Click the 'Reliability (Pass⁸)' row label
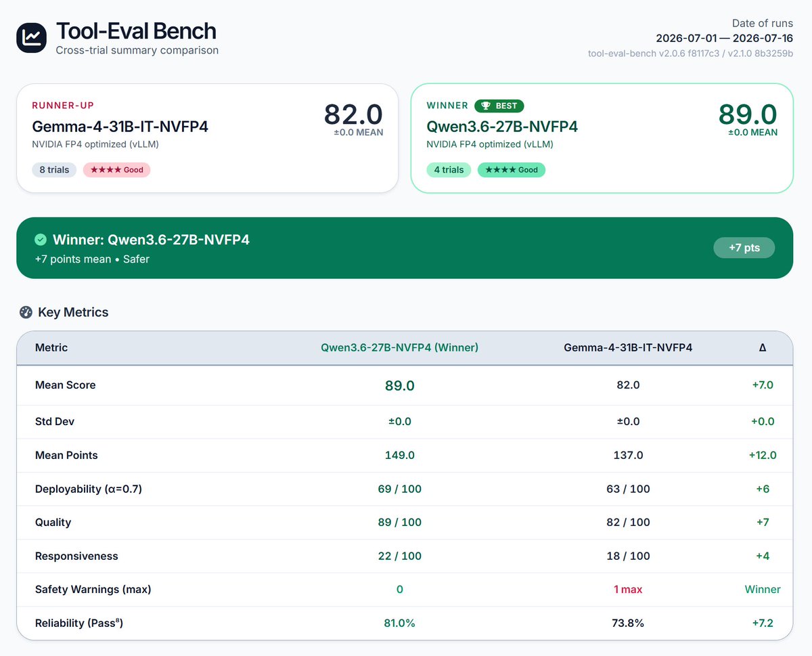Image resolution: width=812 pixels, height=656 pixels. click(79, 623)
